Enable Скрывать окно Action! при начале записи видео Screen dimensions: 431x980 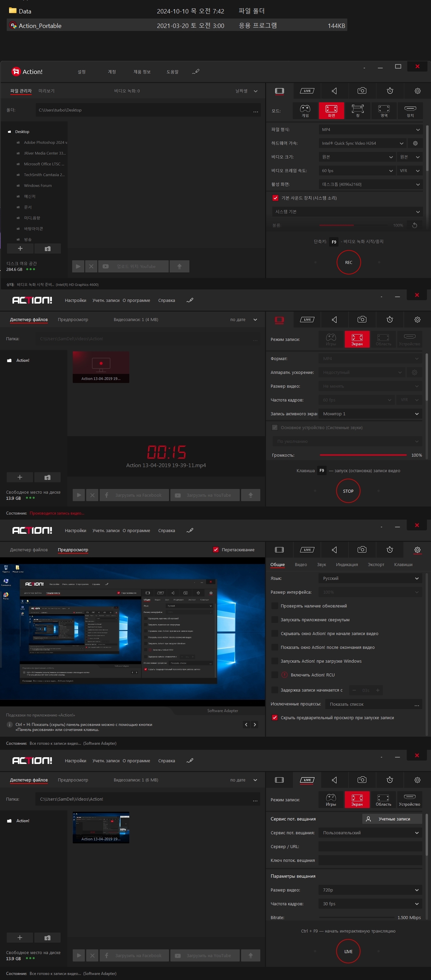tap(274, 633)
